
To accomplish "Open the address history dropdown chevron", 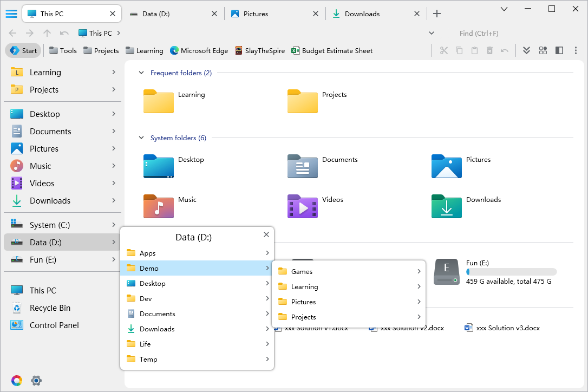I will (432, 33).
